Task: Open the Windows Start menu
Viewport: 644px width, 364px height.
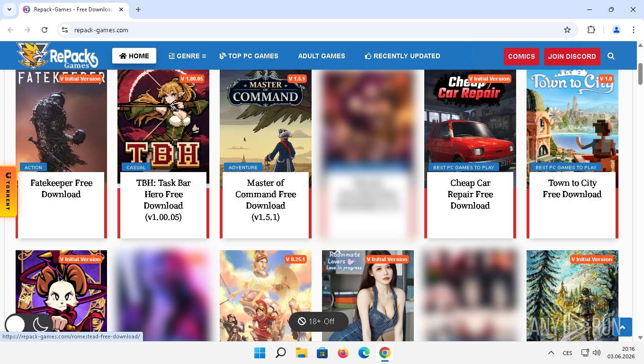Action: pos(259,353)
